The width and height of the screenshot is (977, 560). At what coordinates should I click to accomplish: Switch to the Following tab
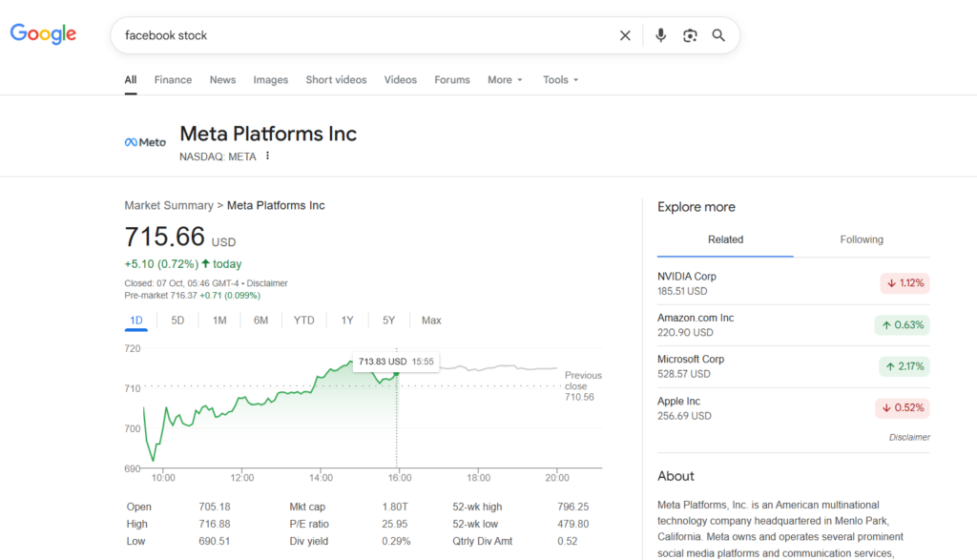861,240
